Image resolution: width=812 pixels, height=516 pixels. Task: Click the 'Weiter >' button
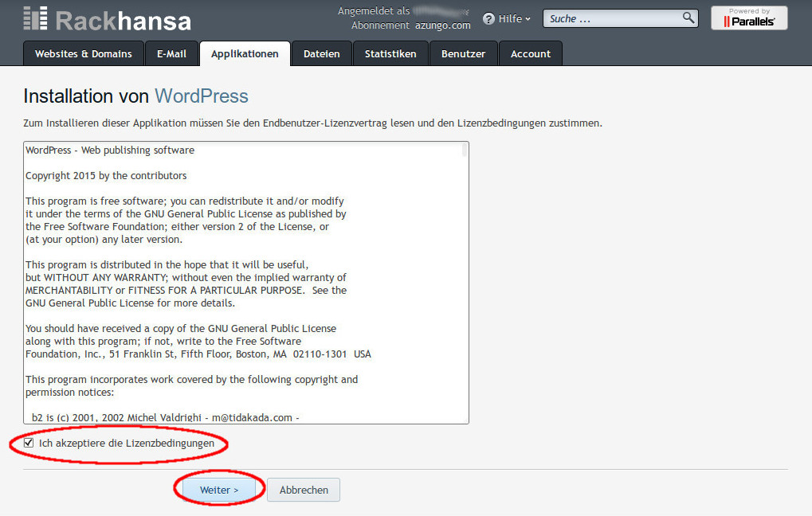(x=219, y=490)
